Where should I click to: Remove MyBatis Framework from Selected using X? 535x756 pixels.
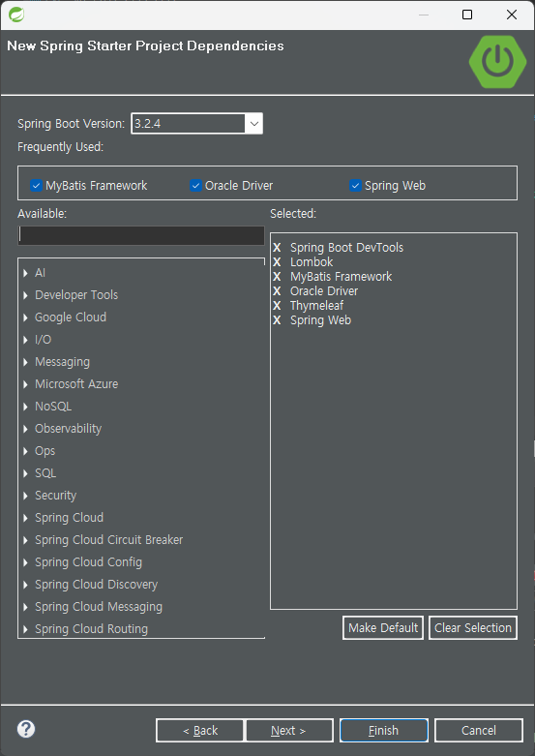point(277,276)
